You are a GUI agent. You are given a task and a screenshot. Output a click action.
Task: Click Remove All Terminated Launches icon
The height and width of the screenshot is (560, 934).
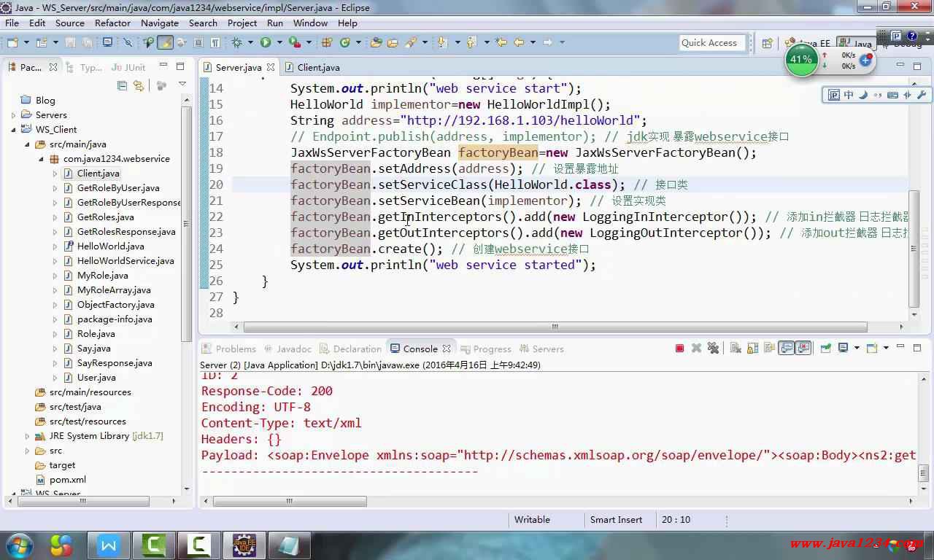[713, 349]
